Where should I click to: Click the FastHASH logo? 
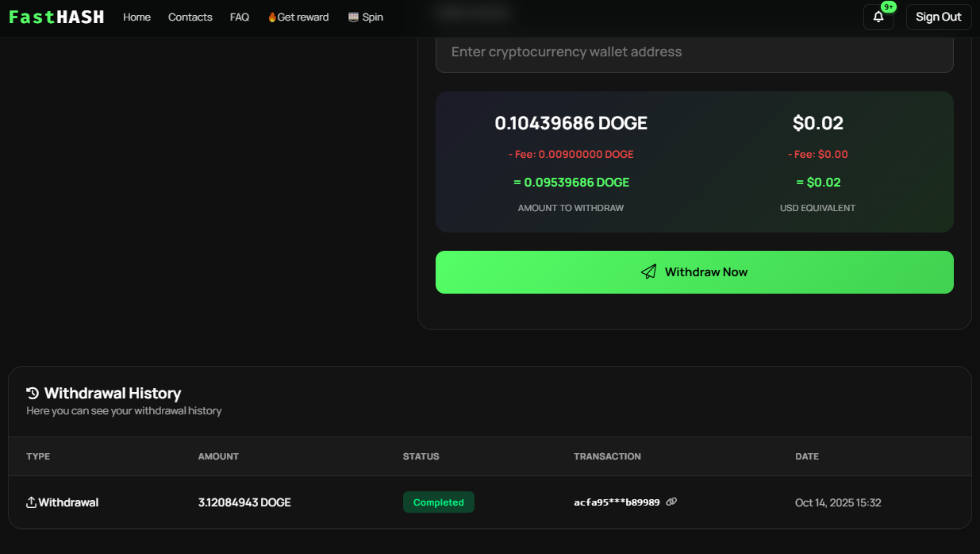pyautogui.click(x=56, y=17)
